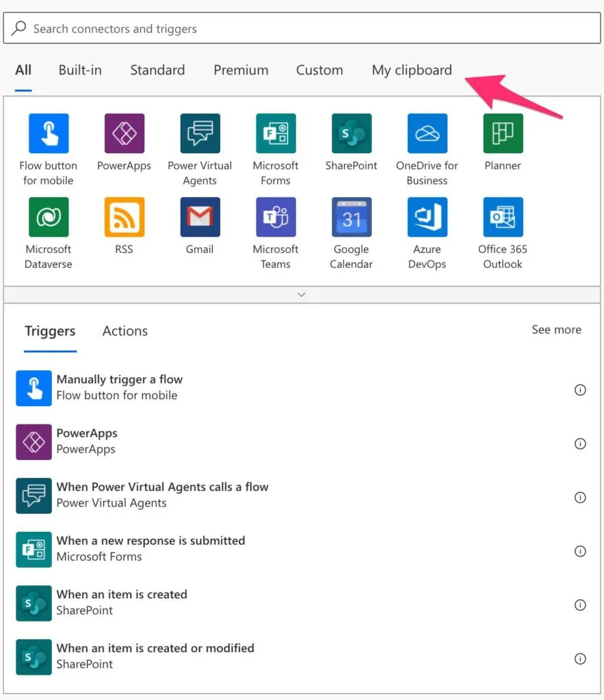Screen dimensions: 604x700
Task: Open the Premium connectors tab
Action: [241, 70]
